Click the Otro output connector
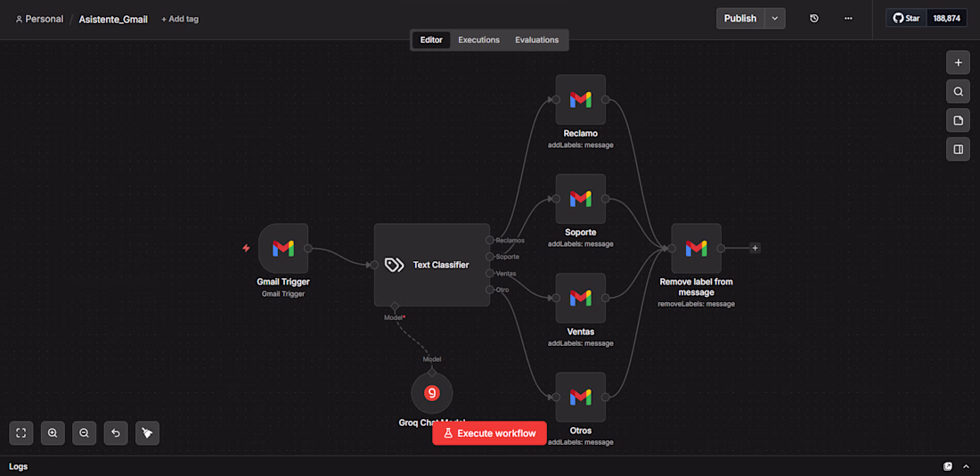Image resolution: width=980 pixels, height=476 pixels. coord(489,290)
